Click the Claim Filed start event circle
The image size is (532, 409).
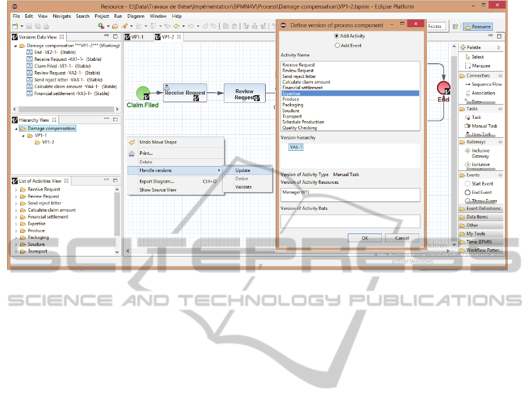[142, 93]
